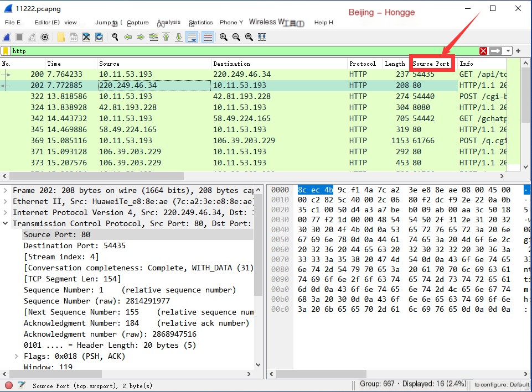Image resolution: width=532 pixels, height=392 pixels.
Task: Open the Help menu
Action: pos(324,22)
